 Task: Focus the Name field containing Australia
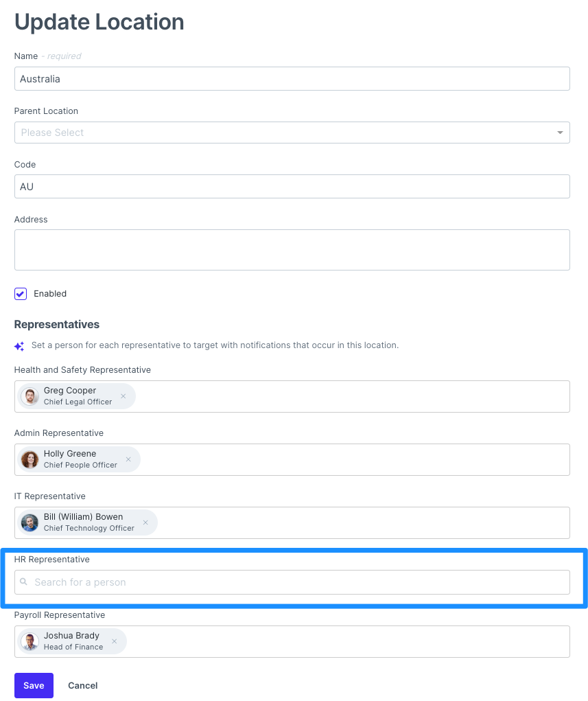click(x=292, y=79)
